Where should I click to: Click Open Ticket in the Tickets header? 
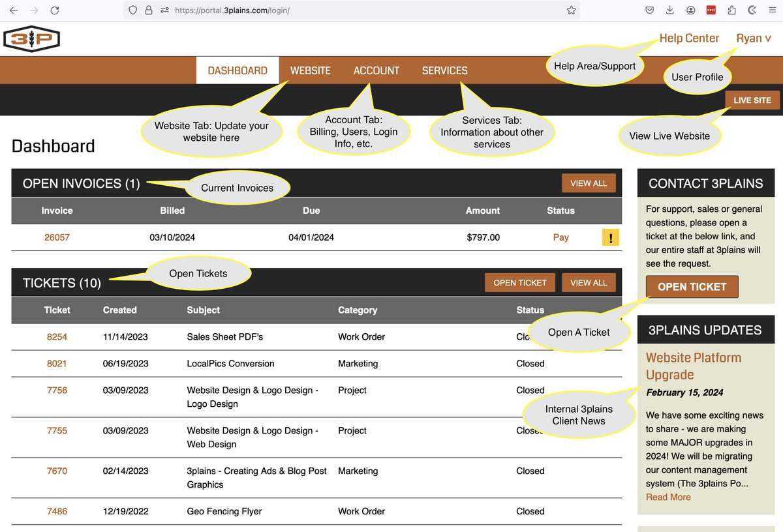520,282
